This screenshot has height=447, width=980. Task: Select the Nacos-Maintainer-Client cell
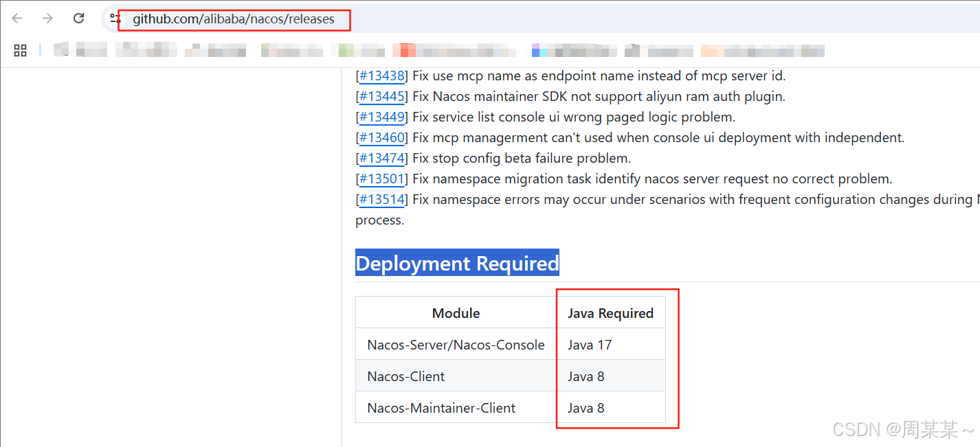point(456,408)
